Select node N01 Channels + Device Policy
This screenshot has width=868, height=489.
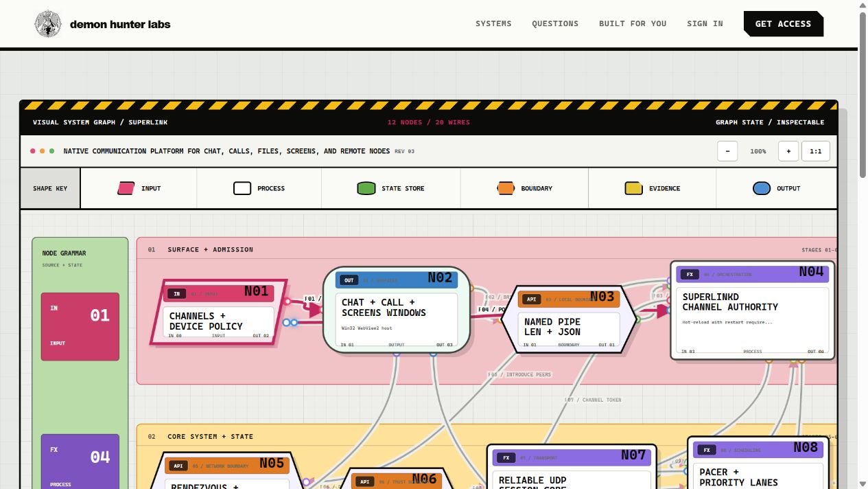tap(218, 312)
